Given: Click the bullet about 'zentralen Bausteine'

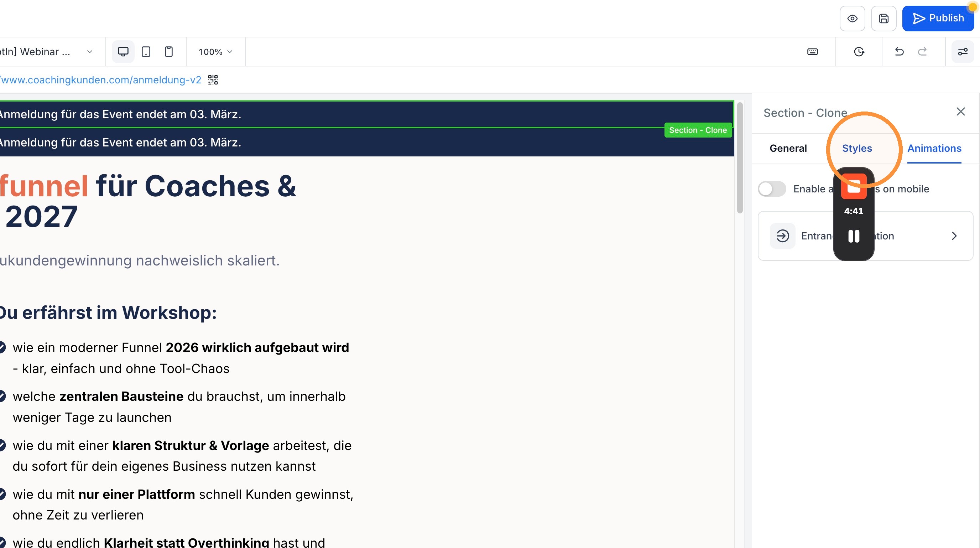Looking at the screenshot, I should tap(179, 407).
